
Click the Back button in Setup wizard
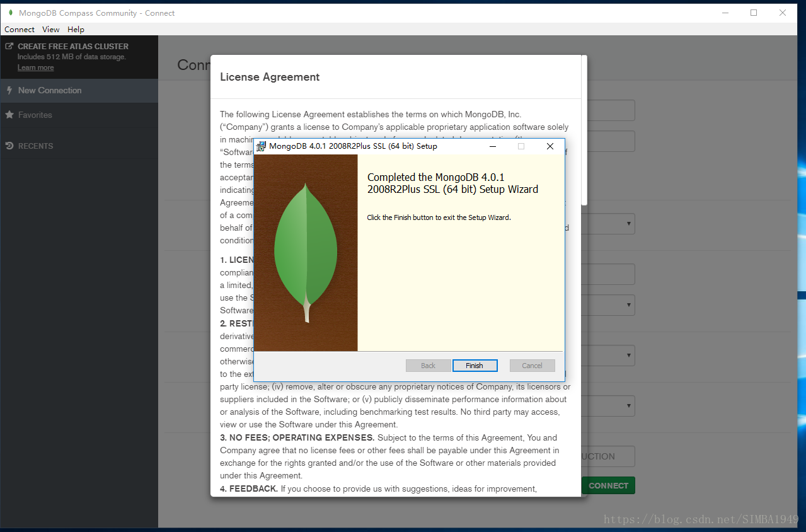[429, 366]
